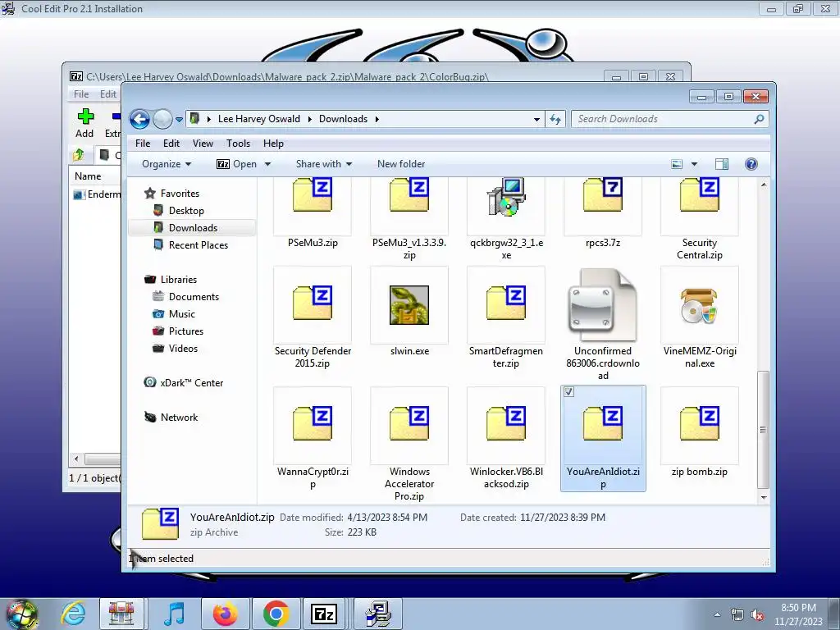Select the rpcs3.7z archive icon

click(x=603, y=196)
